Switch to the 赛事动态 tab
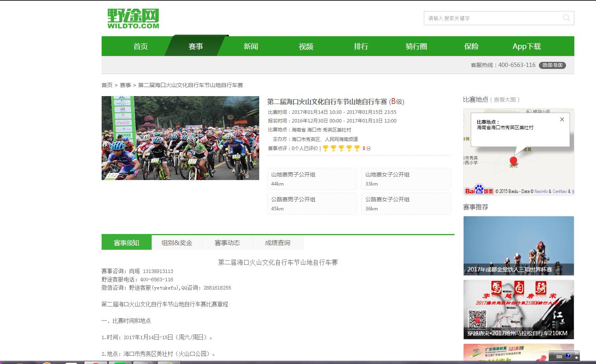596x364 pixels. [227, 243]
